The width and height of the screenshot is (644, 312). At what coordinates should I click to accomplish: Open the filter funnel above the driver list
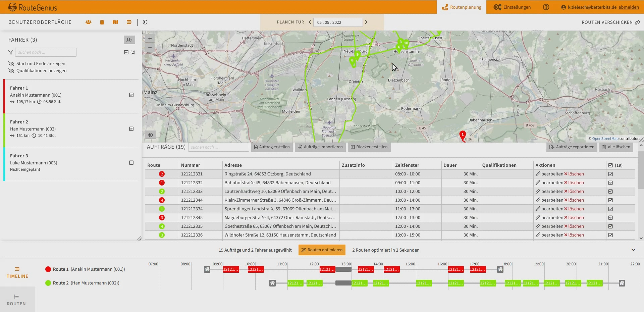(x=10, y=52)
